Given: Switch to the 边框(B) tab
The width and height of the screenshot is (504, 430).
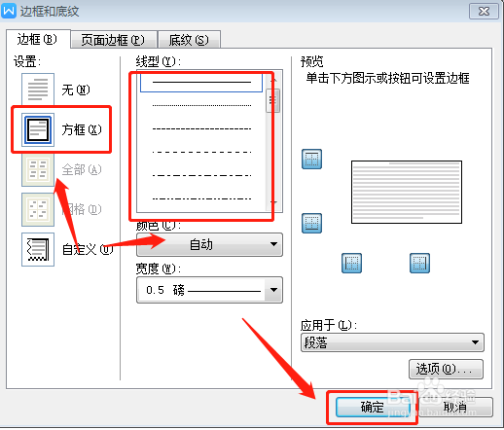Looking at the screenshot, I should pyautogui.click(x=38, y=40).
